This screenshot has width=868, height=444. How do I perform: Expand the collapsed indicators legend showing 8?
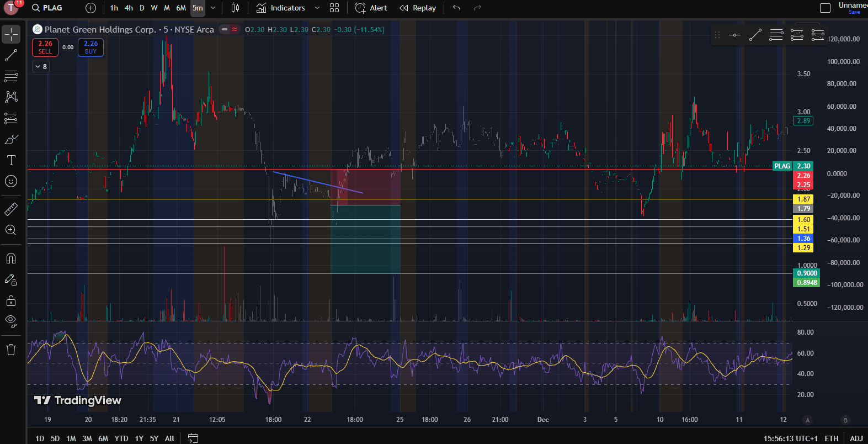(41, 66)
